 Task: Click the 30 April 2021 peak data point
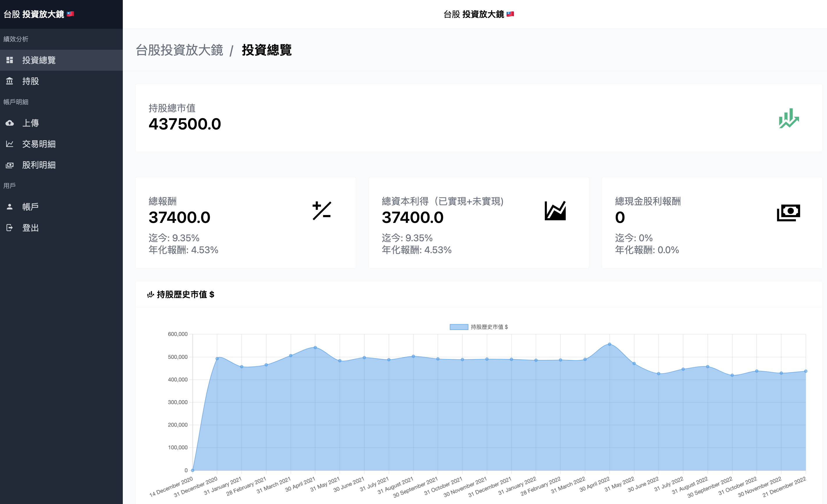coord(315,347)
